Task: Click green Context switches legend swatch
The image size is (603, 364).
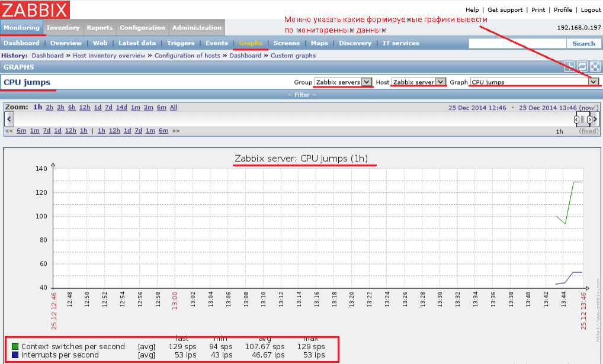Action: [x=15, y=347]
